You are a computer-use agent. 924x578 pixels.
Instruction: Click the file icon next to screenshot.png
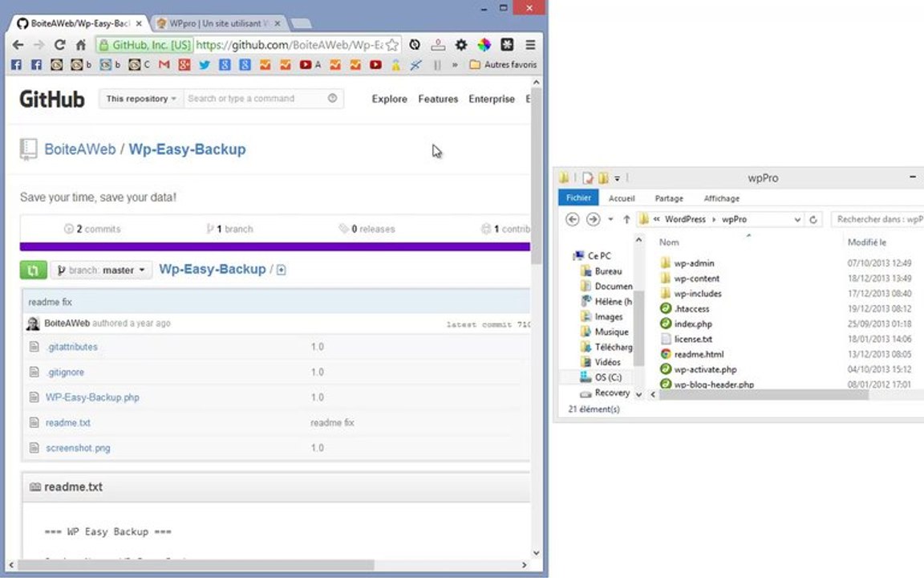[34, 448]
